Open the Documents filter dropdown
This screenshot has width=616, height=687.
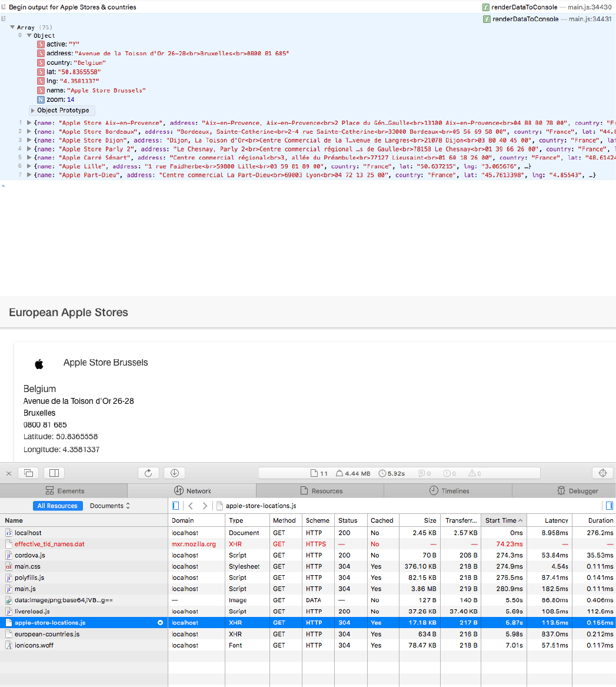coord(110,506)
